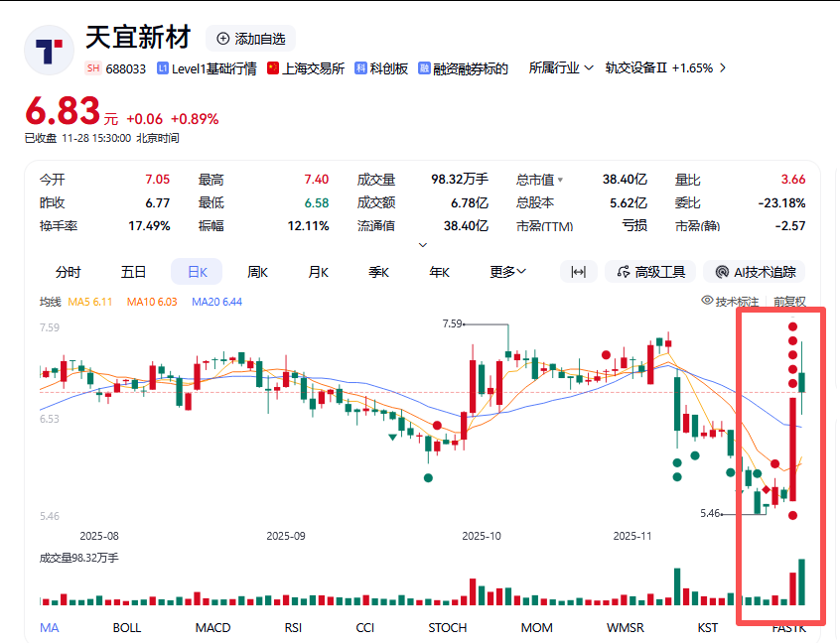Image resolution: width=840 pixels, height=643 pixels.
Task: Click the China flag icon beside 上海交易所
Action: (x=273, y=68)
